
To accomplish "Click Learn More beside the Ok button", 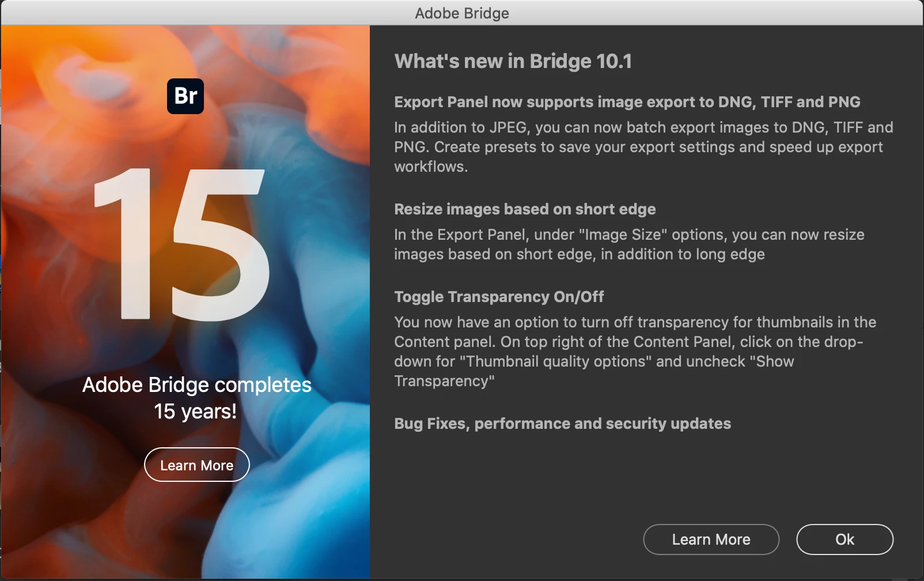I will 711,539.
